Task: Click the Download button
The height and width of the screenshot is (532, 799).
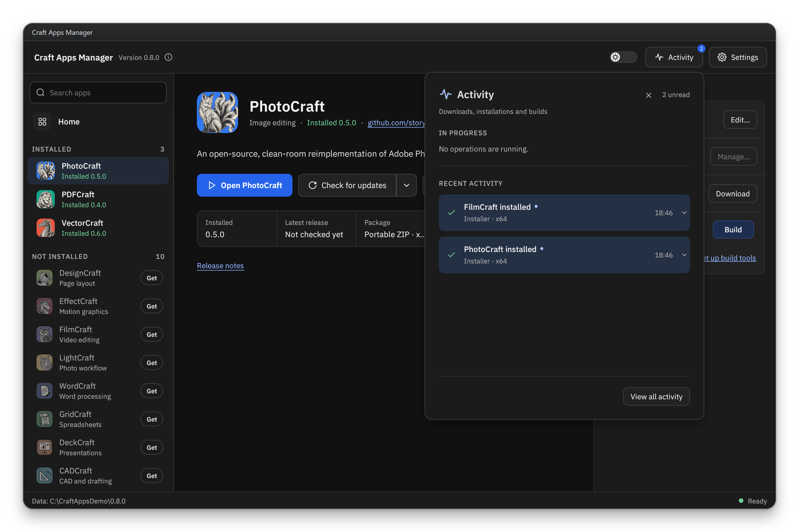Action: 733,194
